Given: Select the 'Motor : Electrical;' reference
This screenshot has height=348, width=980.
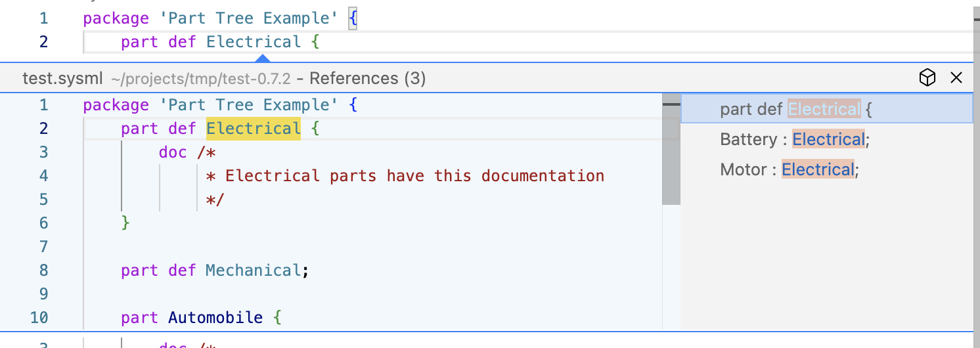Looking at the screenshot, I should coord(827,169).
